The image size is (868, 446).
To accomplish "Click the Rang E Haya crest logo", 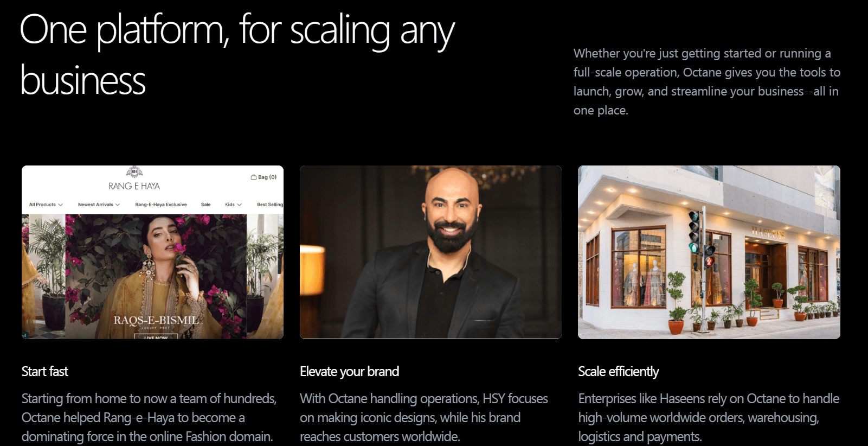I will (134, 172).
